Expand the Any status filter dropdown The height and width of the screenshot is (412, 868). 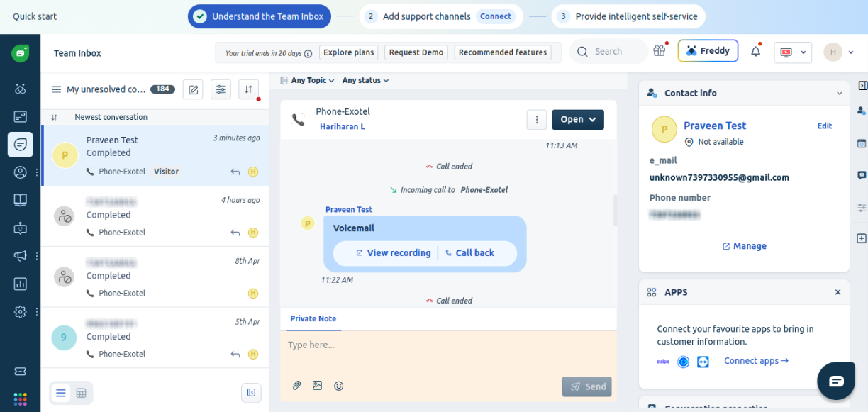coord(366,81)
